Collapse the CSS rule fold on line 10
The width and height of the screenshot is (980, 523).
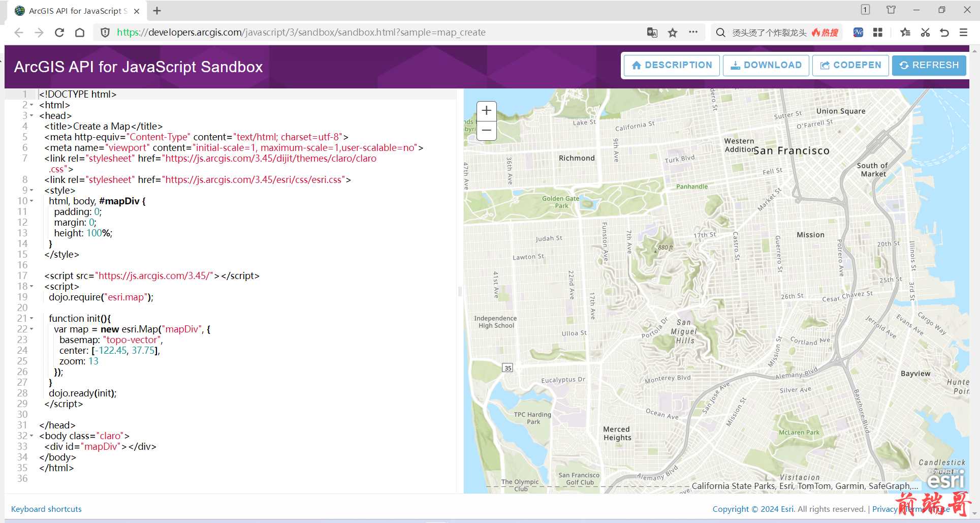[x=31, y=201]
